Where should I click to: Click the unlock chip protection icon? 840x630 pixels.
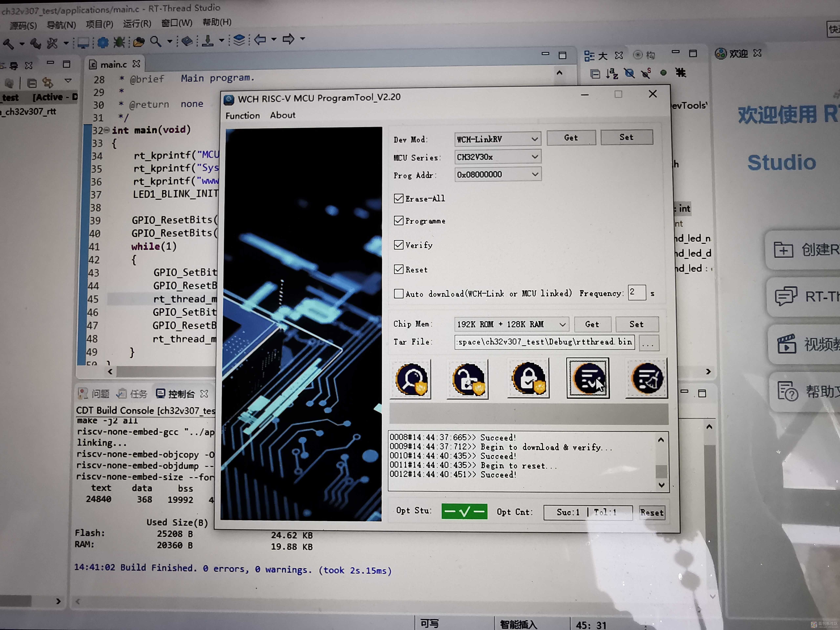[468, 379]
